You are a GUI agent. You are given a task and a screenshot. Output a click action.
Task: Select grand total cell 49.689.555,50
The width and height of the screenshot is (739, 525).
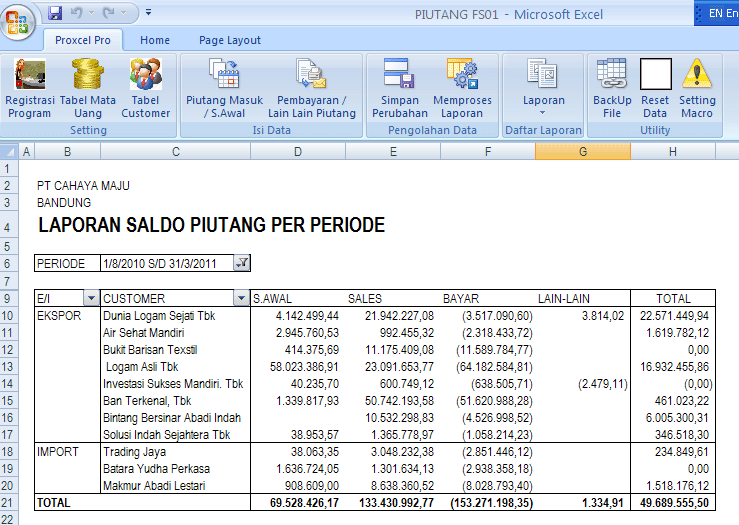(x=674, y=502)
